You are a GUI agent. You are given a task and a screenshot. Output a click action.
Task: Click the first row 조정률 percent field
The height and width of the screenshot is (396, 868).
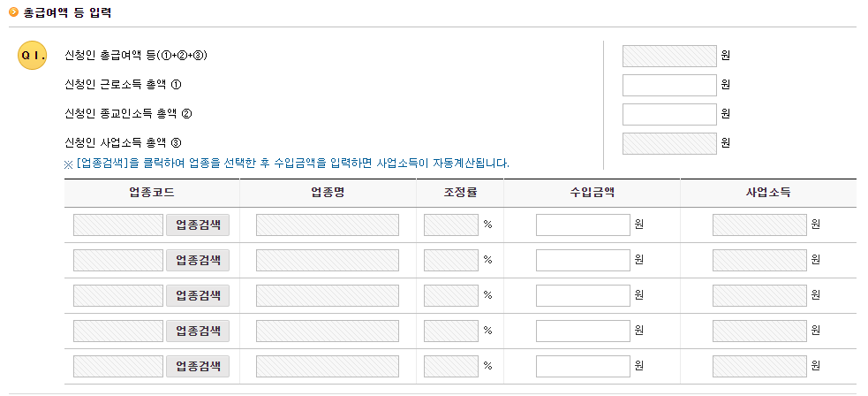click(x=451, y=225)
